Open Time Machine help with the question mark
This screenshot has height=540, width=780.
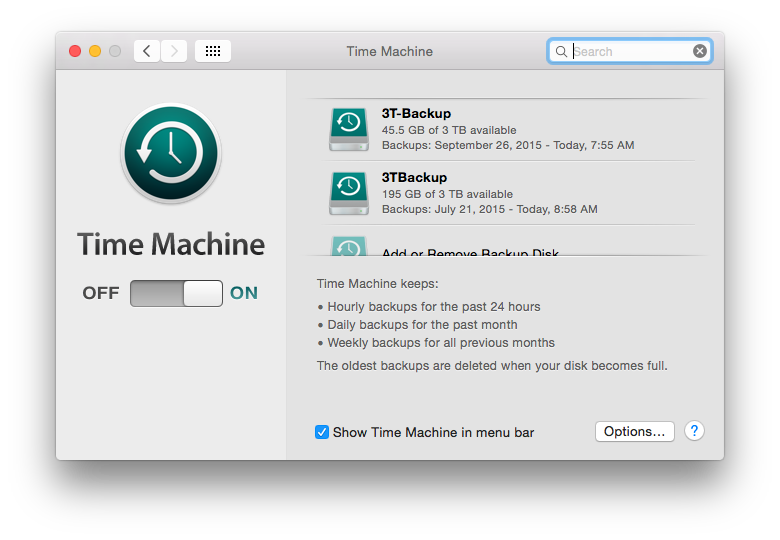click(x=694, y=431)
